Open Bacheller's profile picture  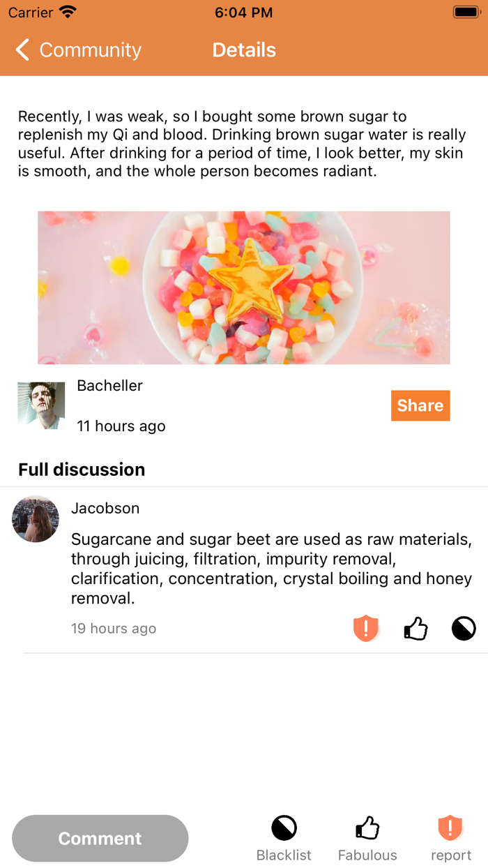pos(41,405)
